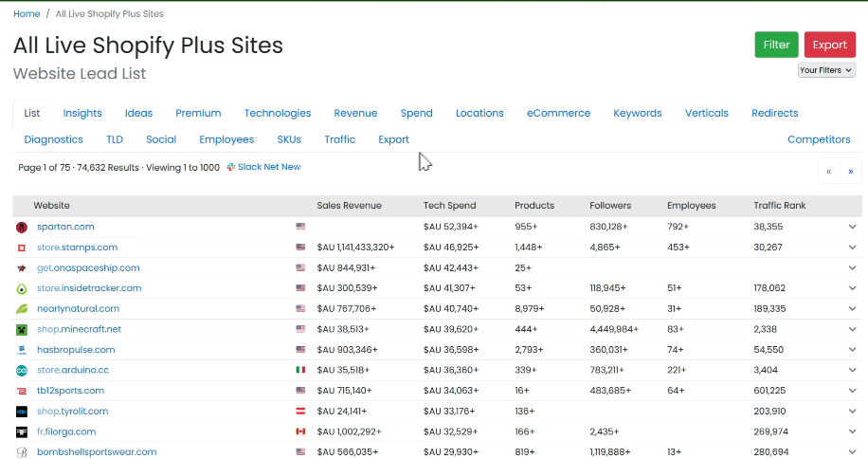868x459 pixels.
Task: Expand the get.onaspaceship.com row chevron
Action: [853, 267]
